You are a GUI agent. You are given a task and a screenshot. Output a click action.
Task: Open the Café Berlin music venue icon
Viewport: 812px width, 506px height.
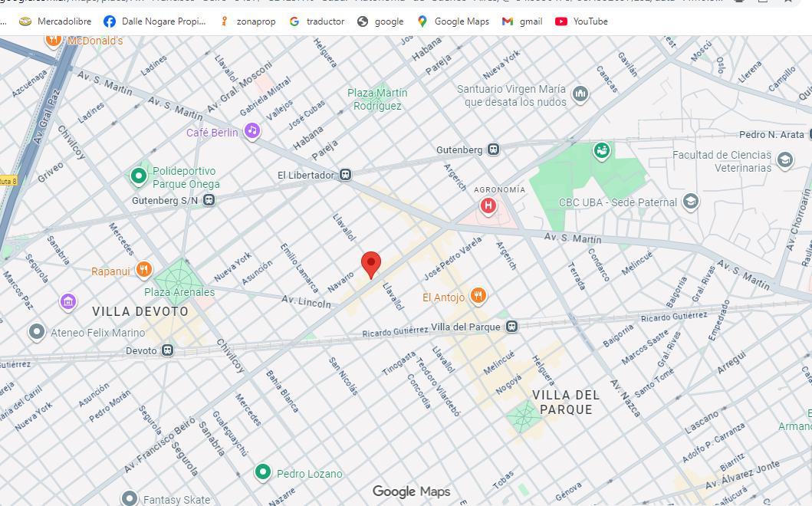[252, 132]
